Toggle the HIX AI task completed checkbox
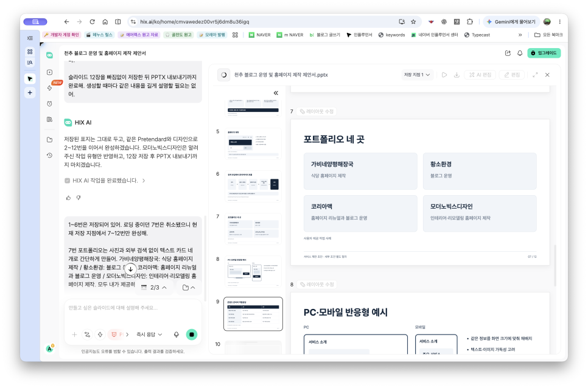588x388 pixels. click(x=68, y=181)
